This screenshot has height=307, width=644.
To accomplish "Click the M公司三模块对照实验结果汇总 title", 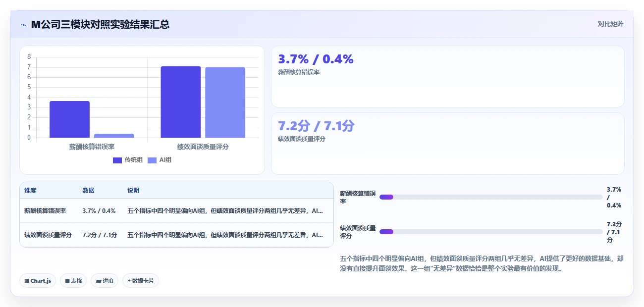I will 100,24.
